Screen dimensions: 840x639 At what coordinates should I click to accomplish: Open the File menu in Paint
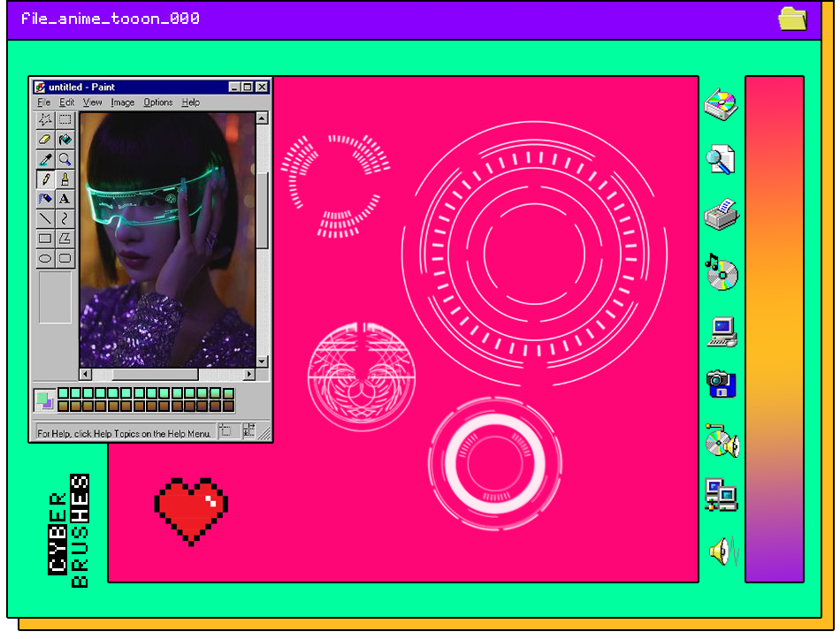(x=44, y=103)
